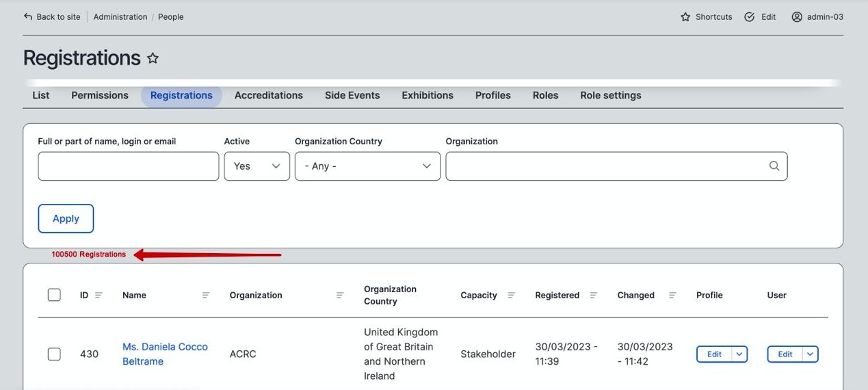
Task: Open the Organization Country dropdown
Action: (367, 166)
